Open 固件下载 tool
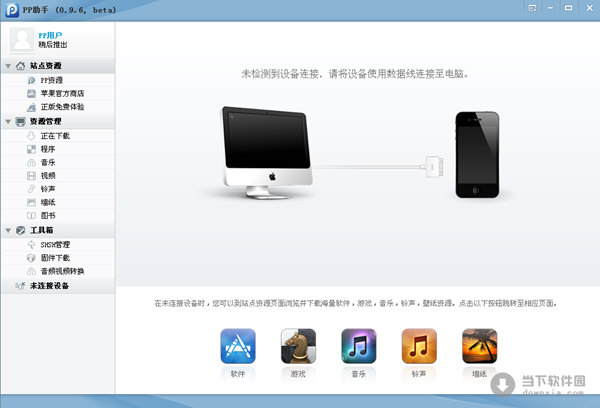Image resolution: width=600 pixels, height=408 pixels. pos(57,258)
